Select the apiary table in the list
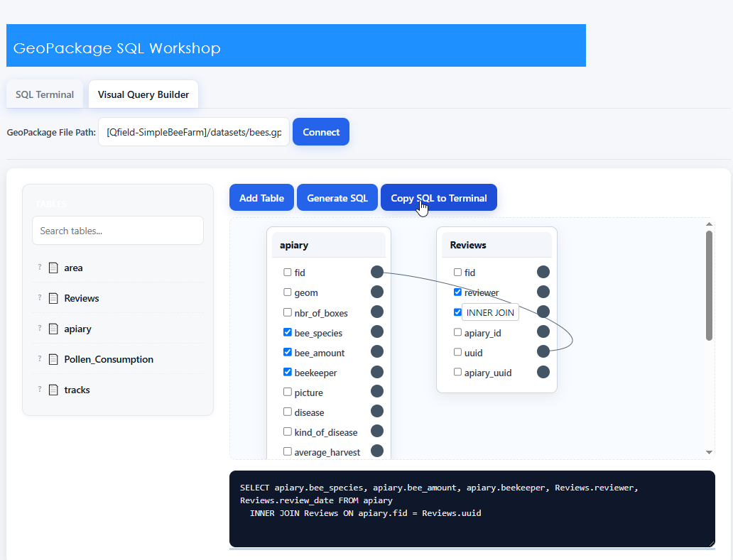The width and height of the screenshot is (733, 560). tap(118, 329)
